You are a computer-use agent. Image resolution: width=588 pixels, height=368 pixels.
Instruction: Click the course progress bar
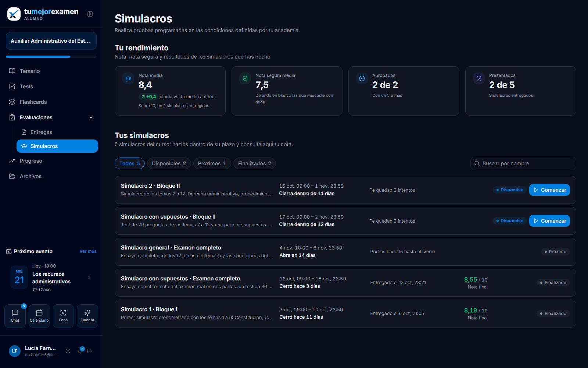pos(51,57)
